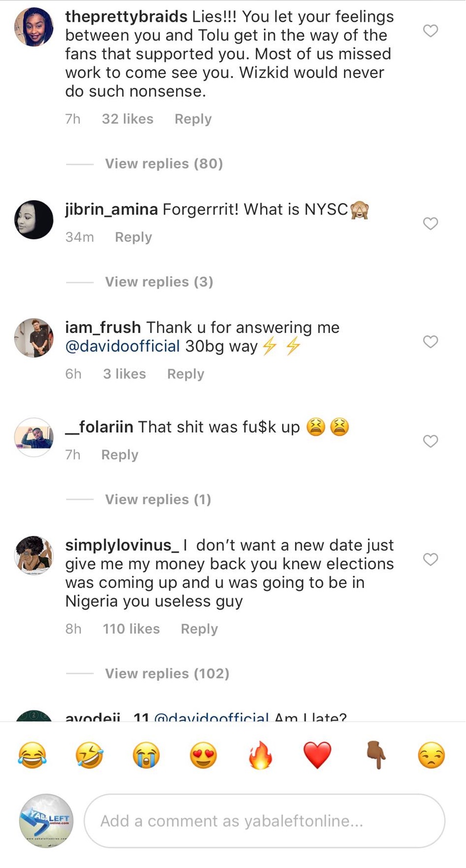The width and height of the screenshot is (466, 868).
Task: Select the fire emoji
Action: [260, 755]
